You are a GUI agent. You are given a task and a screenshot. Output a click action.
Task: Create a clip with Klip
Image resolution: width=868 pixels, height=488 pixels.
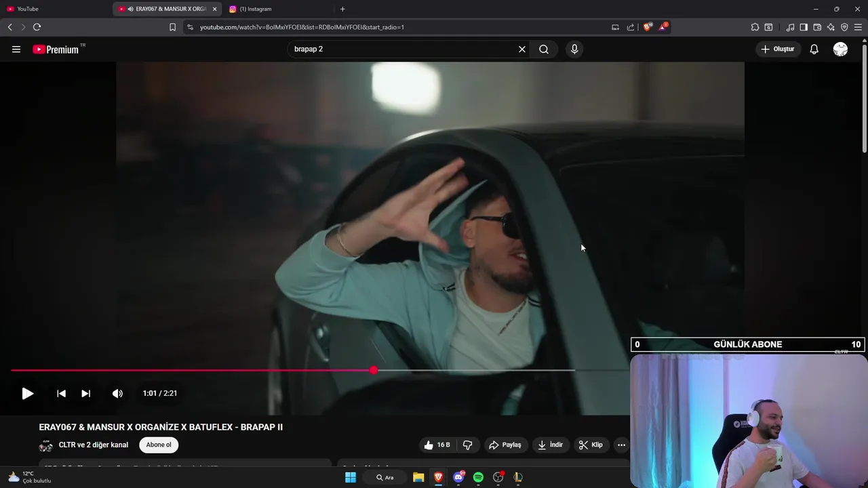click(x=591, y=445)
